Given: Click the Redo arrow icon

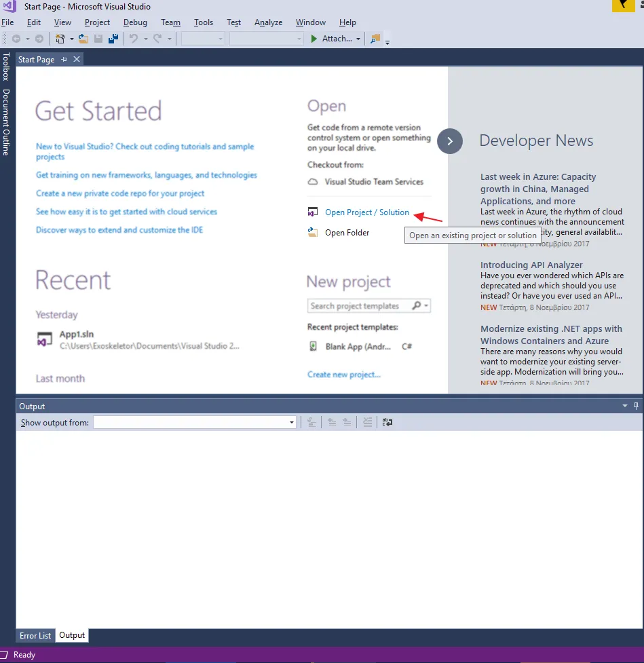Looking at the screenshot, I should tap(157, 39).
